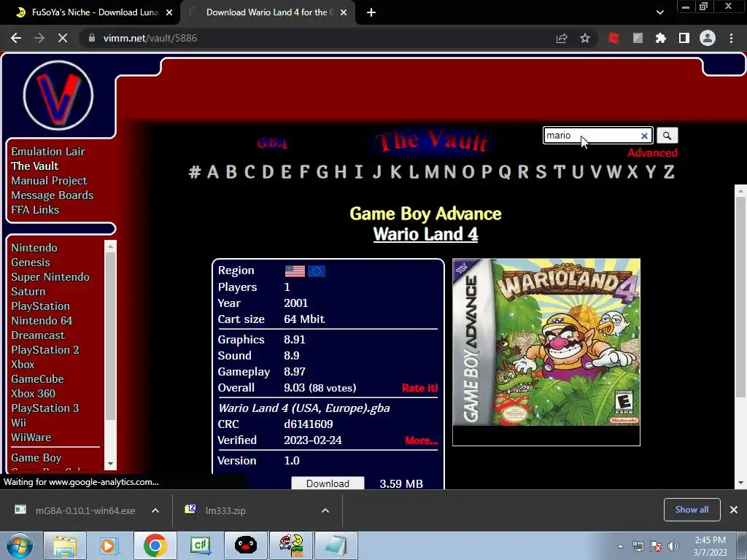This screenshot has width=747, height=560.
Task: Open the penguin app in taskbar
Action: [245, 545]
